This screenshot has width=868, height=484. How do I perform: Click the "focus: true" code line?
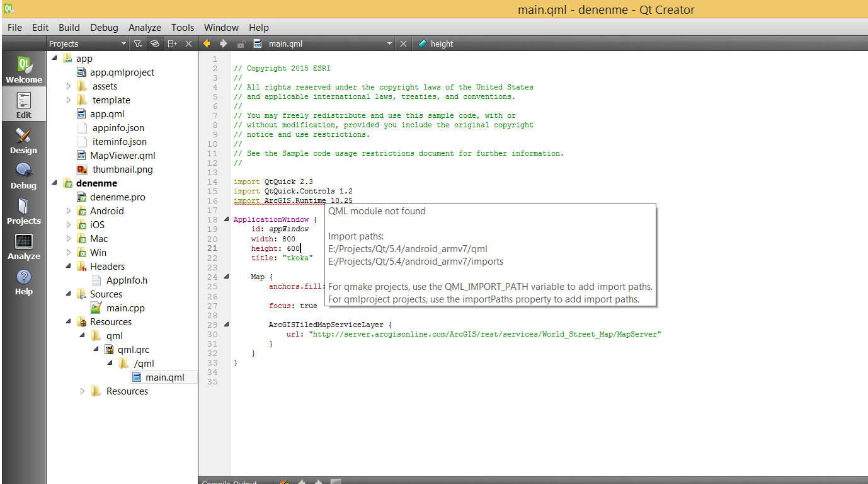tap(293, 306)
